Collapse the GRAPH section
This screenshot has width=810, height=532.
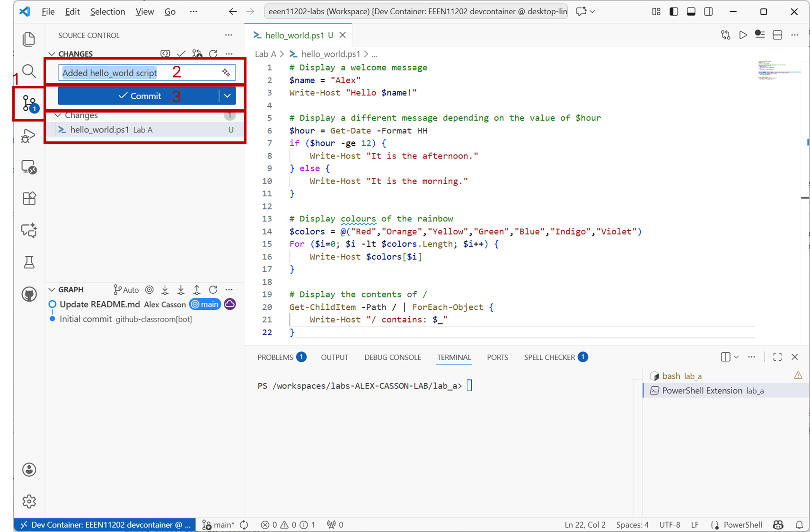click(52, 290)
